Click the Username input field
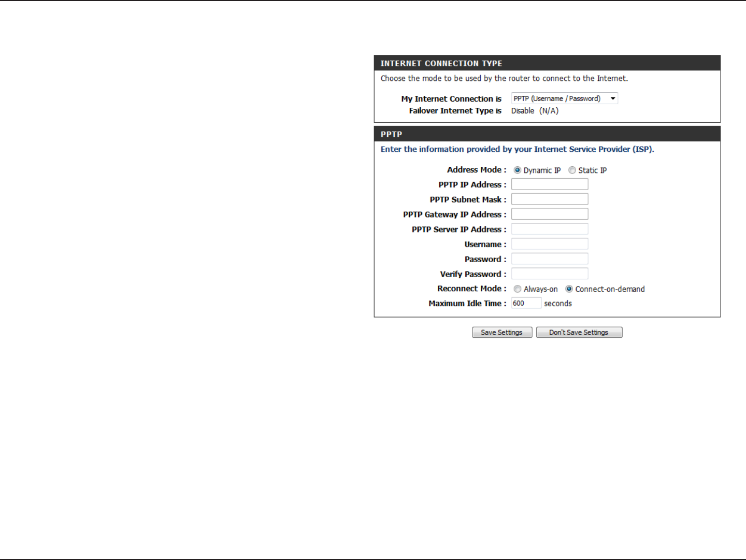The width and height of the screenshot is (746, 560). click(550, 244)
